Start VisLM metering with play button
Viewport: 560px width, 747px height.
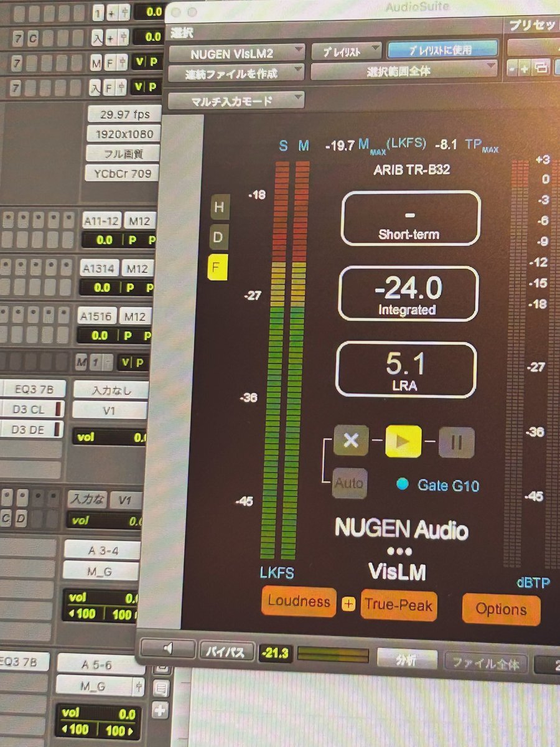[x=403, y=441]
